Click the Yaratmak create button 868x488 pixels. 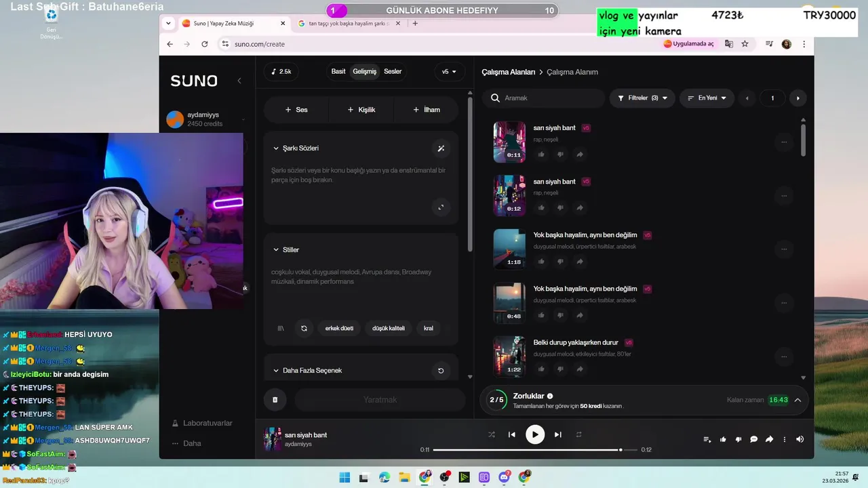pos(380,400)
